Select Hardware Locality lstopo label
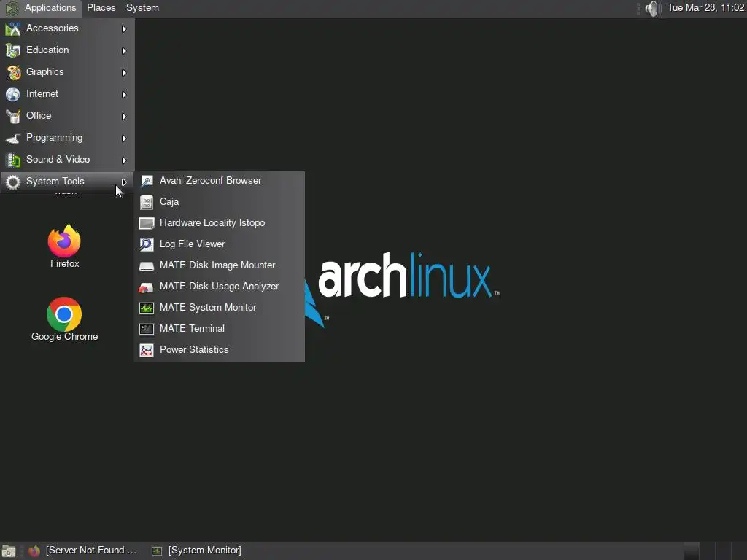Image resolution: width=747 pixels, height=560 pixels. (x=212, y=223)
